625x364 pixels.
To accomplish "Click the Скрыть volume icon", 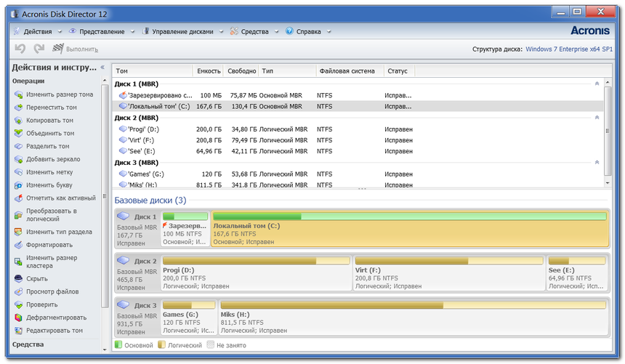I will coord(18,279).
